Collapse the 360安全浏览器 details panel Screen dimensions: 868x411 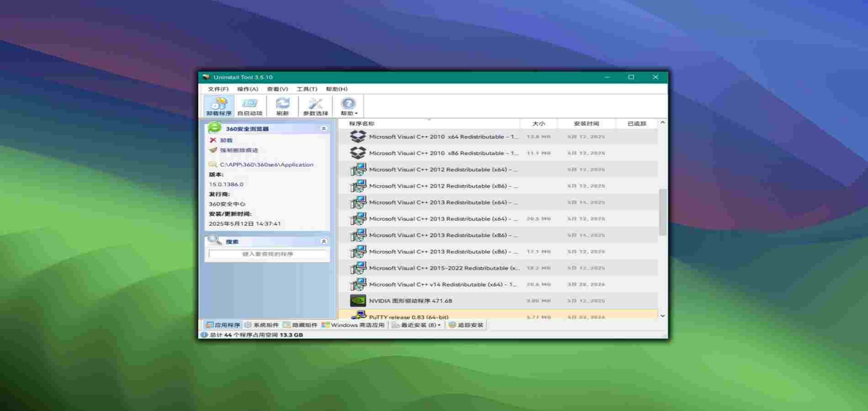coord(324,129)
